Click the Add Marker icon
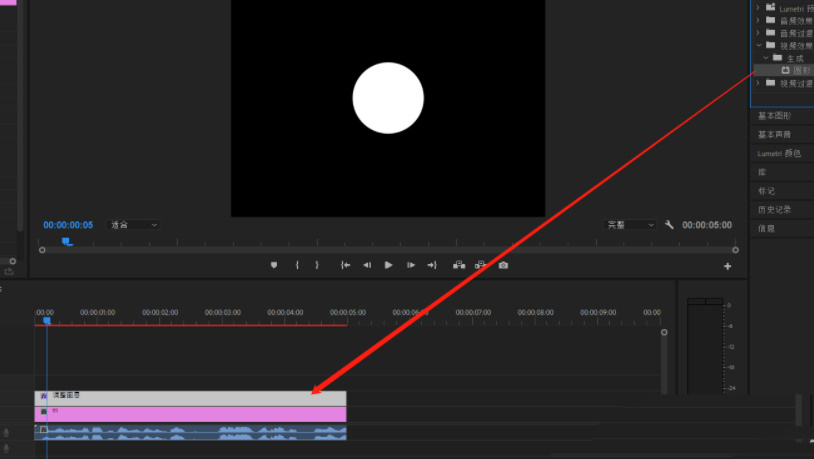This screenshot has width=814, height=459. point(274,265)
